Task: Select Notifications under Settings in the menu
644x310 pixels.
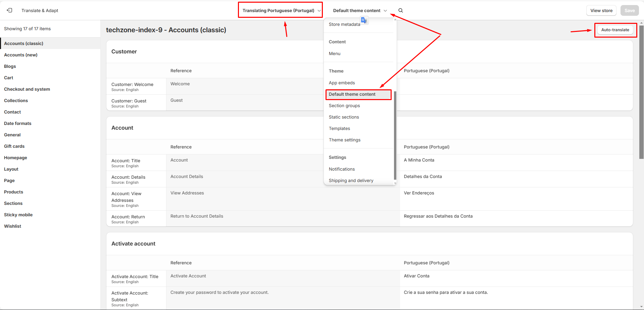Action: pyautogui.click(x=342, y=169)
